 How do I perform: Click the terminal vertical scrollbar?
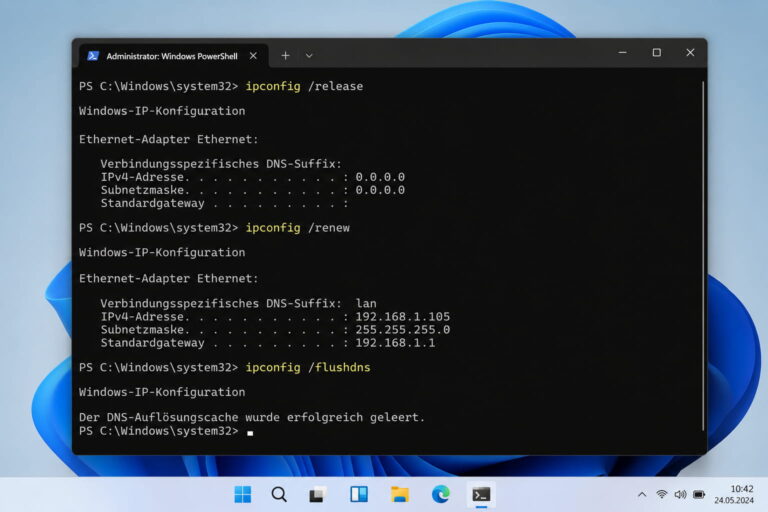(x=703, y=256)
